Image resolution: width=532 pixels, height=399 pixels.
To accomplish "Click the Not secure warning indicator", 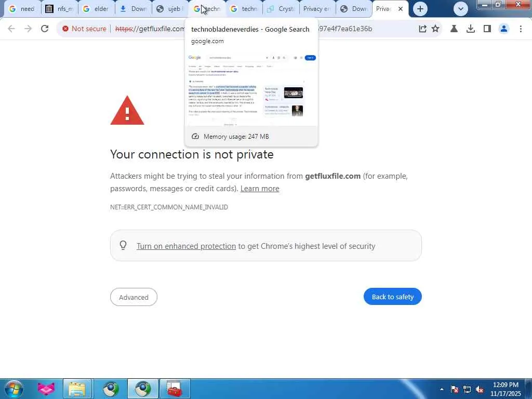I will [84, 29].
